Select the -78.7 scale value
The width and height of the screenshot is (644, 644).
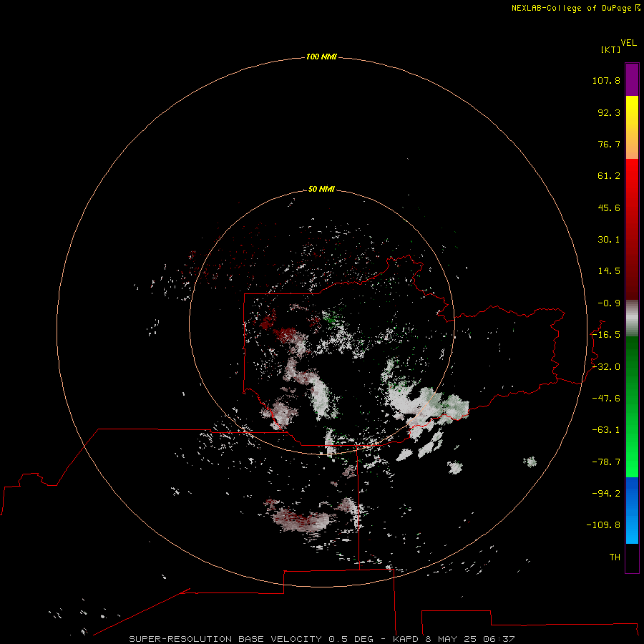[x=606, y=462]
